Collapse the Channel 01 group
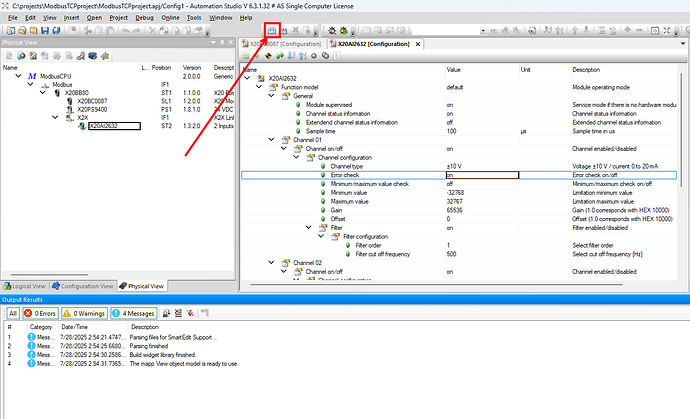 coord(271,140)
